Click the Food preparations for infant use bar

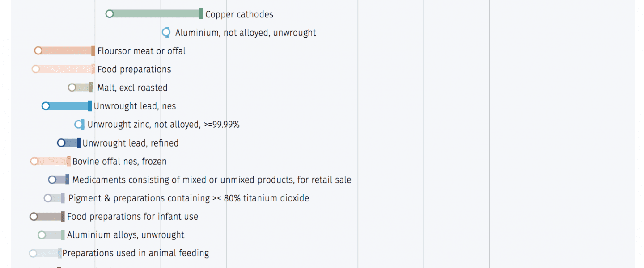pyautogui.click(x=49, y=216)
